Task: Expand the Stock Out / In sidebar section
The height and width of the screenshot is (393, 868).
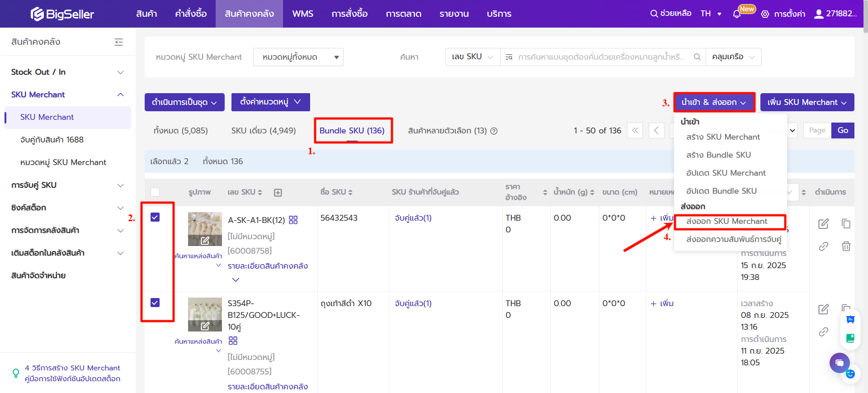Action: pyautogui.click(x=67, y=72)
